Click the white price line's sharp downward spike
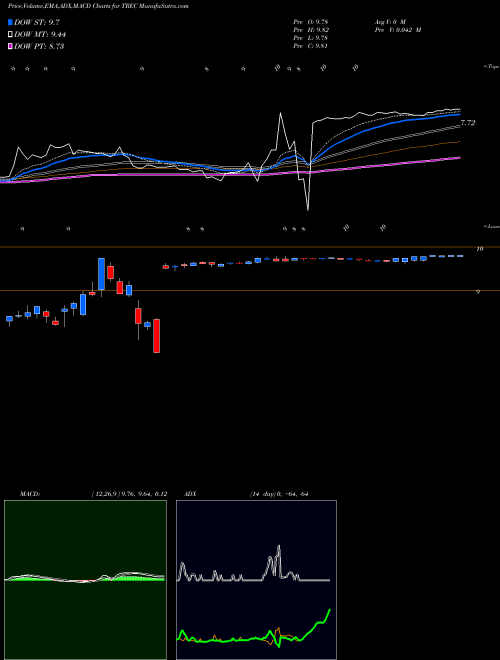 tap(308, 208)
